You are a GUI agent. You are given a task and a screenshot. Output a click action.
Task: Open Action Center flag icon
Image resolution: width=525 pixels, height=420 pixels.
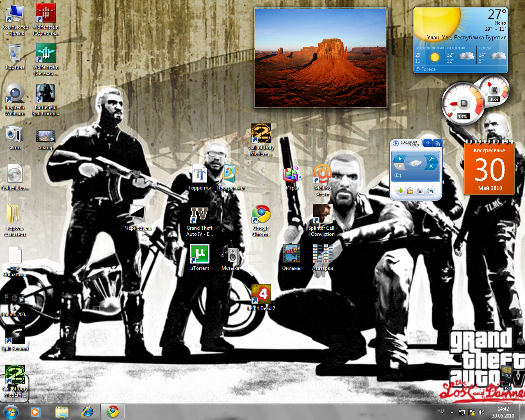point(472,412)
